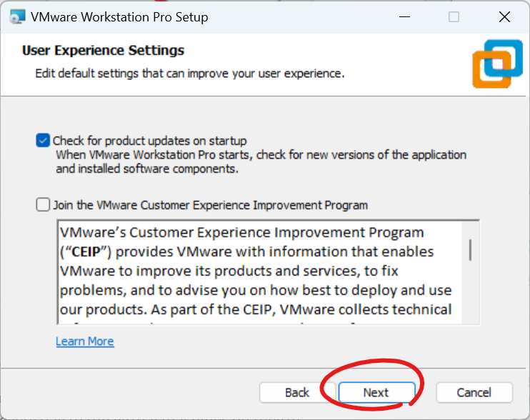Viewport: 530px width, 420px height.
Task: Uncheck Check for product updates on startup
Action: [43, 141]
